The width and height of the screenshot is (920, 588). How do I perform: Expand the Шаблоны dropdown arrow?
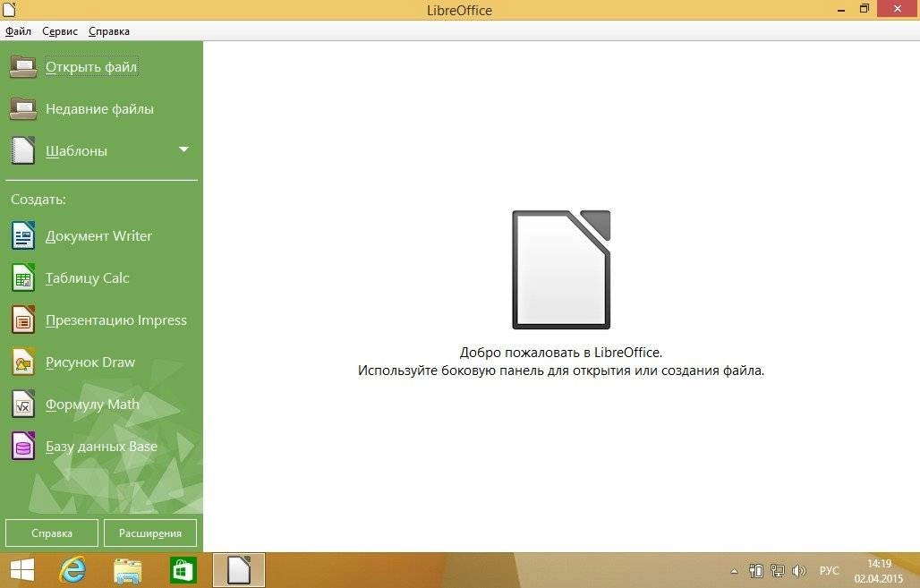(x=183, y=150)
